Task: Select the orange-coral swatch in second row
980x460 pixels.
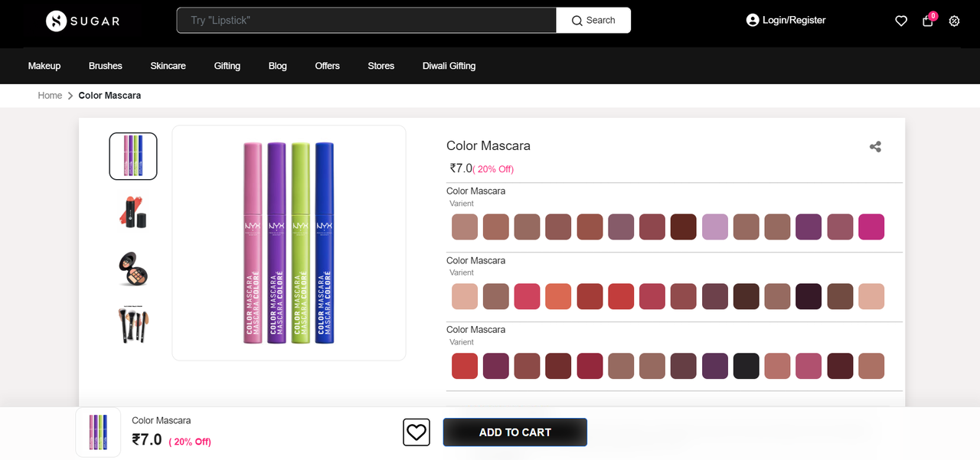Action: (x=559, y=296)
